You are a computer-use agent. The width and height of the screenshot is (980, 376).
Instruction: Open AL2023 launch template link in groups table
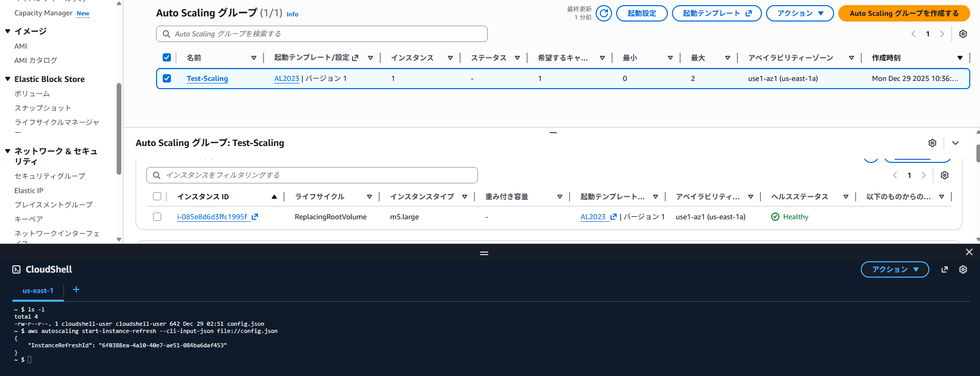287,78
